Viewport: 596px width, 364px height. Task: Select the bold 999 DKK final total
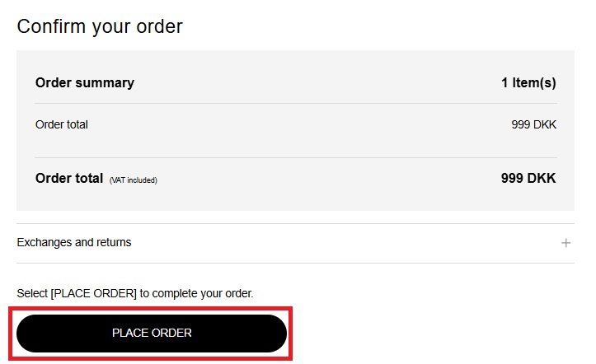click(x=528, y=178)
